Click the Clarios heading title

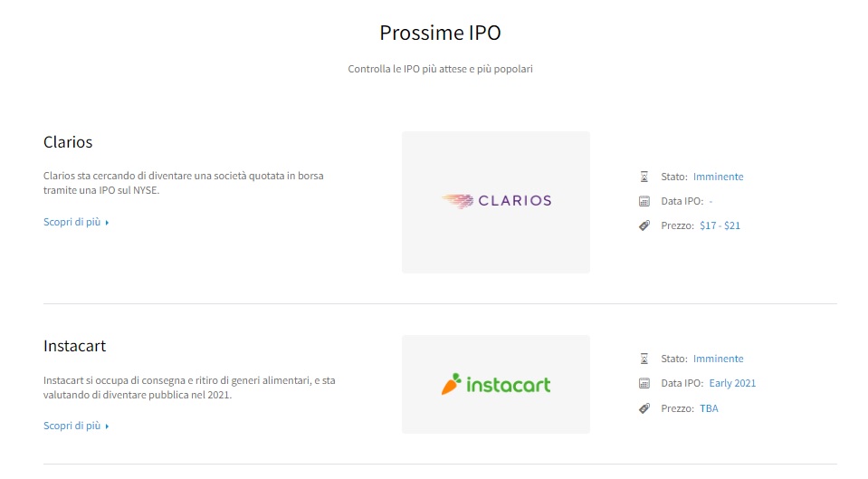[x=68, y=142]
